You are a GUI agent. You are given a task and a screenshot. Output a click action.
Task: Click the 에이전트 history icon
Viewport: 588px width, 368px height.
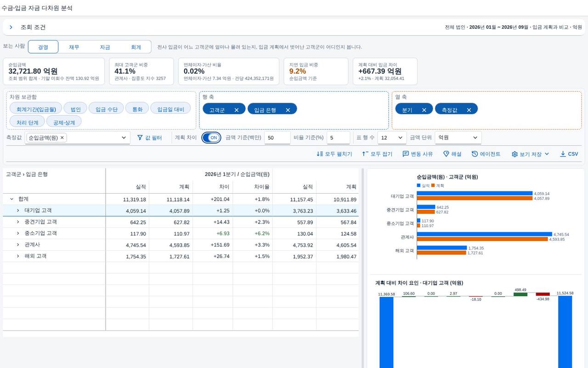475,154
